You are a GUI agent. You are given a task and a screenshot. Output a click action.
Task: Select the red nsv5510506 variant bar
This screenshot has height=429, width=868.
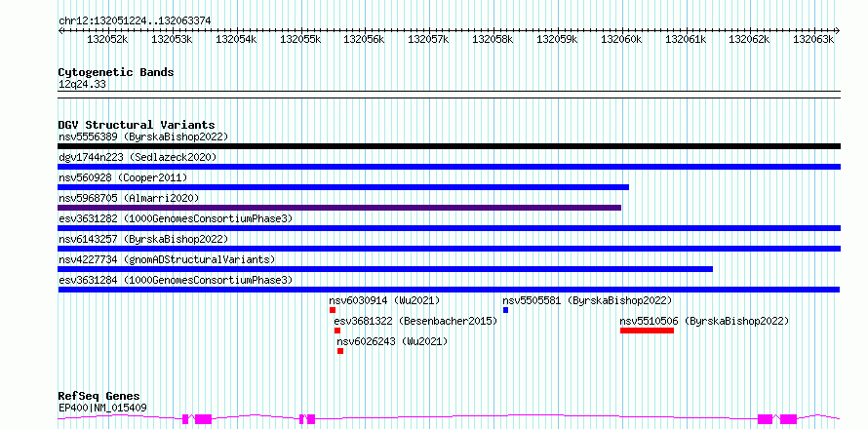pos(648,331)
